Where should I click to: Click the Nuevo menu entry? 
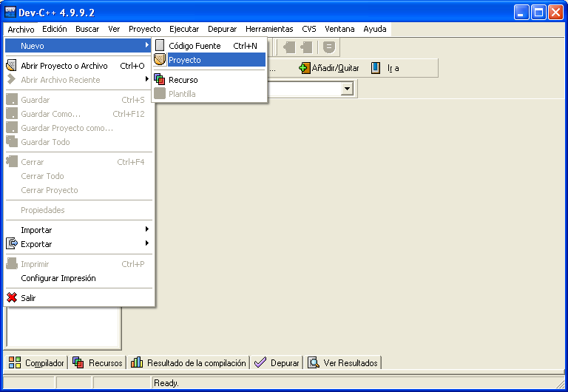tap(78, 46)
